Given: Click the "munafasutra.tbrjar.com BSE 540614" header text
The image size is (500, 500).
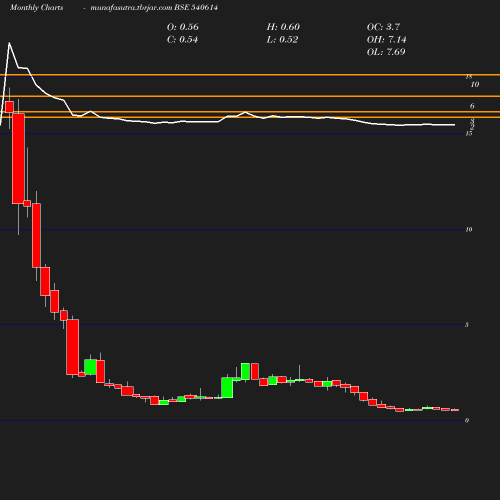Looking at the screenshot, I should pyautogui.click(x=154, y=8).
